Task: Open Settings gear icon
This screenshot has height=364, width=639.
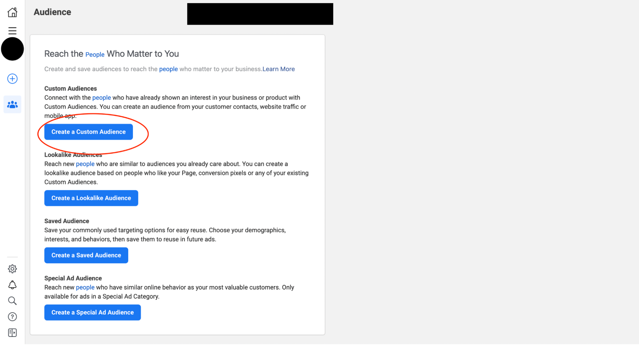Action: click(12, 269)
